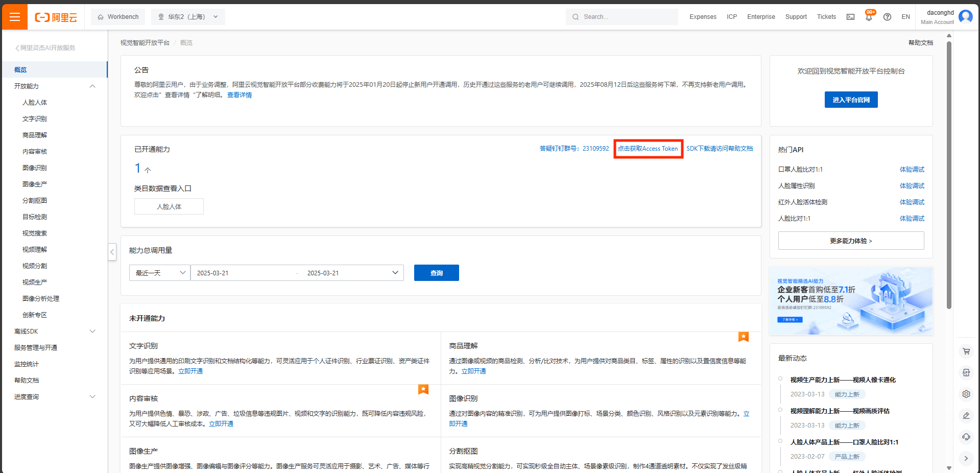
Task: Open the notifications bell icon
Action: (x=869, y=16)
